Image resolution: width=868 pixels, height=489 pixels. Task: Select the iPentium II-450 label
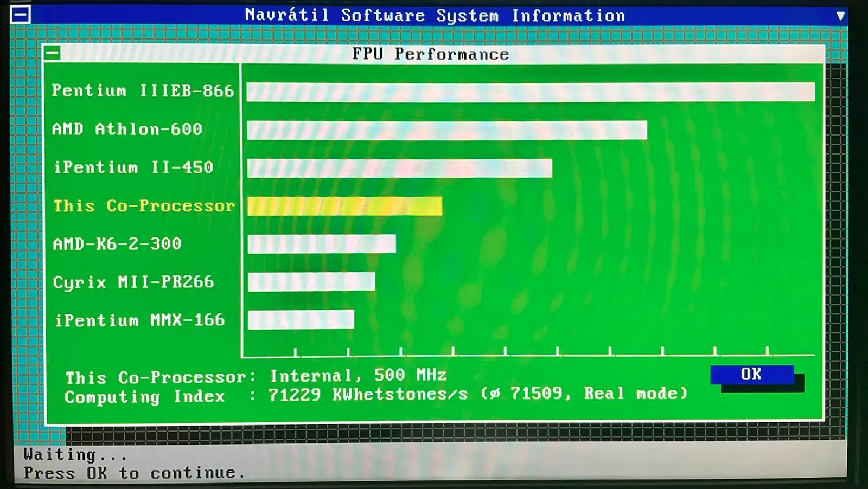[x=133, y=168]
